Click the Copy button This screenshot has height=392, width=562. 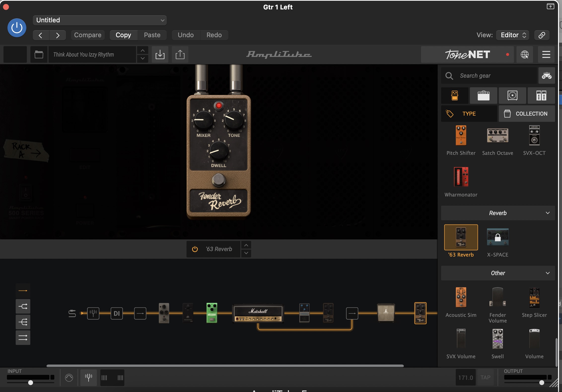coord(123,35)
